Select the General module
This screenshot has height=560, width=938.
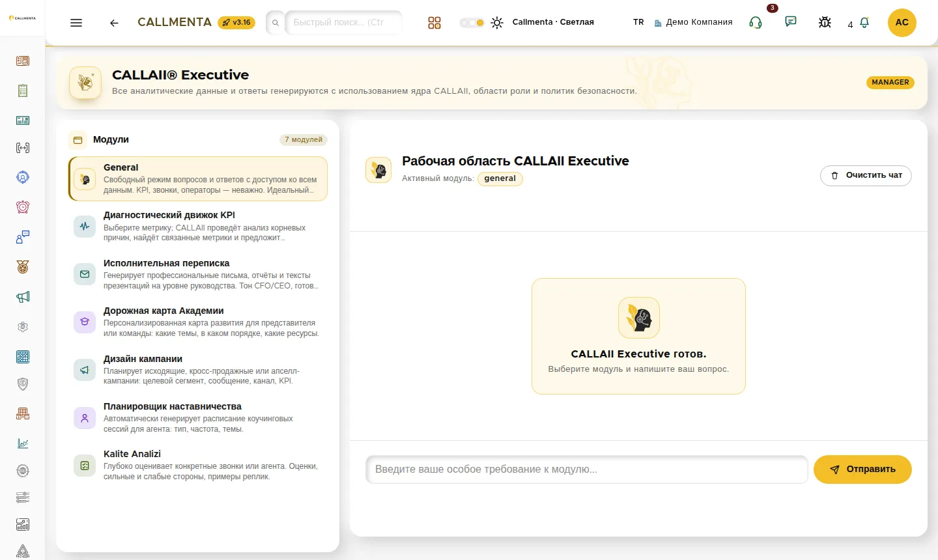pos(198,178)
